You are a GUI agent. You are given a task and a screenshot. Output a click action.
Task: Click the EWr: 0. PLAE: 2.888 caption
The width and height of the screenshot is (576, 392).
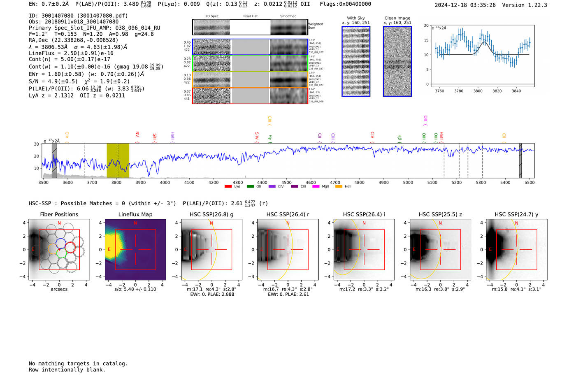(212, 295)
